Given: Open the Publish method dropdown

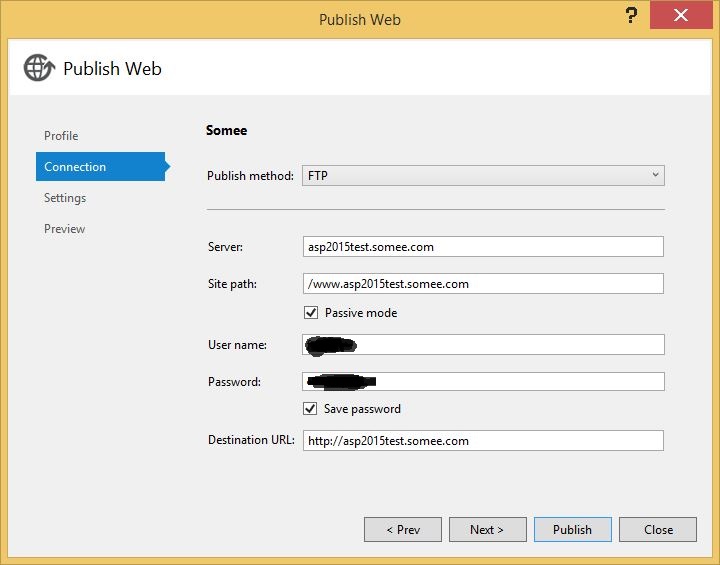Looking at the screenshot, I should point(483,175).
